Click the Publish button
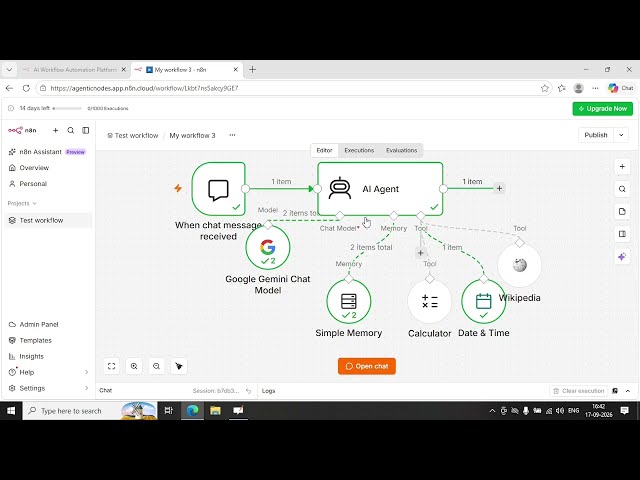Image resolution: width=640 pixels, height=480 pixels. [596, 135]
